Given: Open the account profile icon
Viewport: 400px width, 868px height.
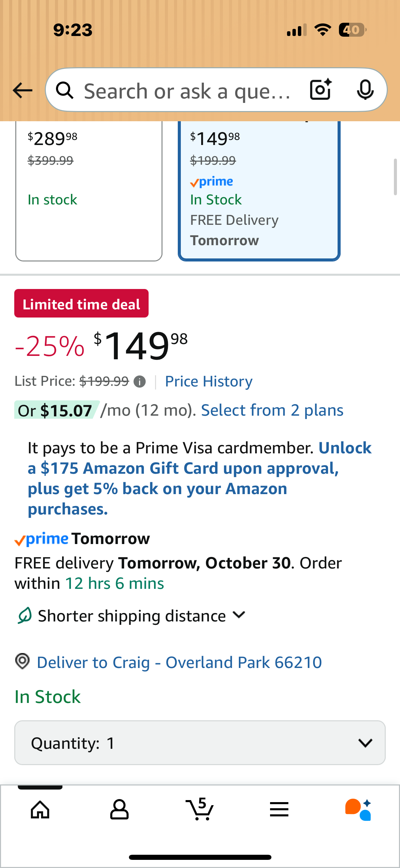Looking at the screenshot, I should pos(119,810).
